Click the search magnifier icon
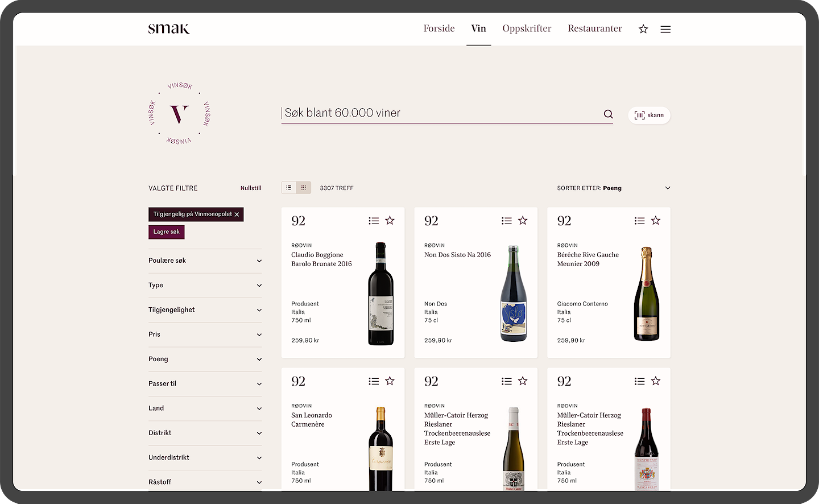 [x=608, y=114]
